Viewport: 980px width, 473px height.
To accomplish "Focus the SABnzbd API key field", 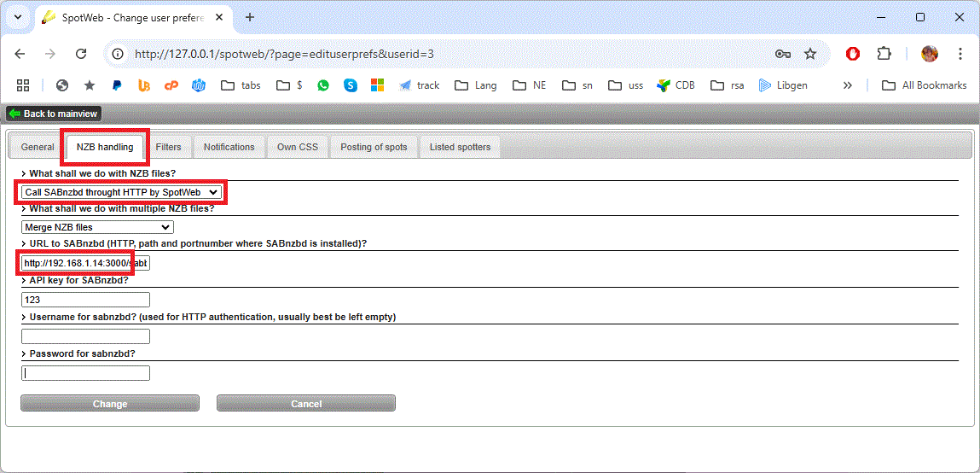I will coord(85,300).
